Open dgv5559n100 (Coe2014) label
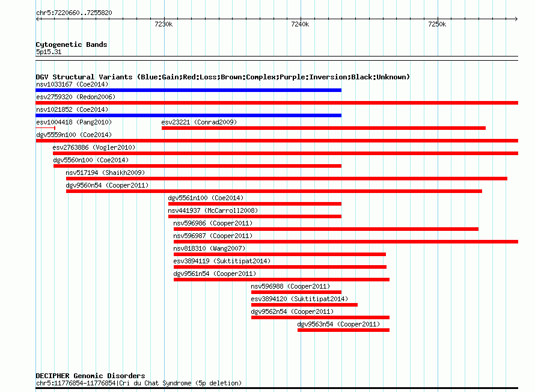 coord(74,135)
